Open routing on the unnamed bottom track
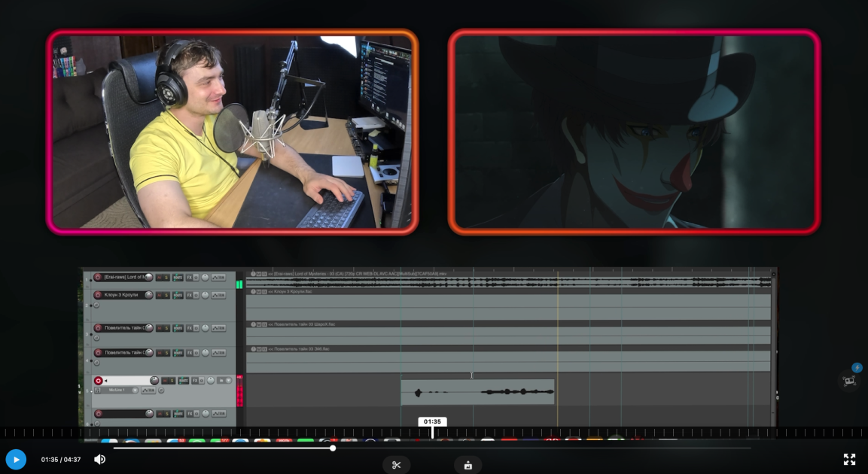Viewport: 868px width, 474px height. click(178, 414)
